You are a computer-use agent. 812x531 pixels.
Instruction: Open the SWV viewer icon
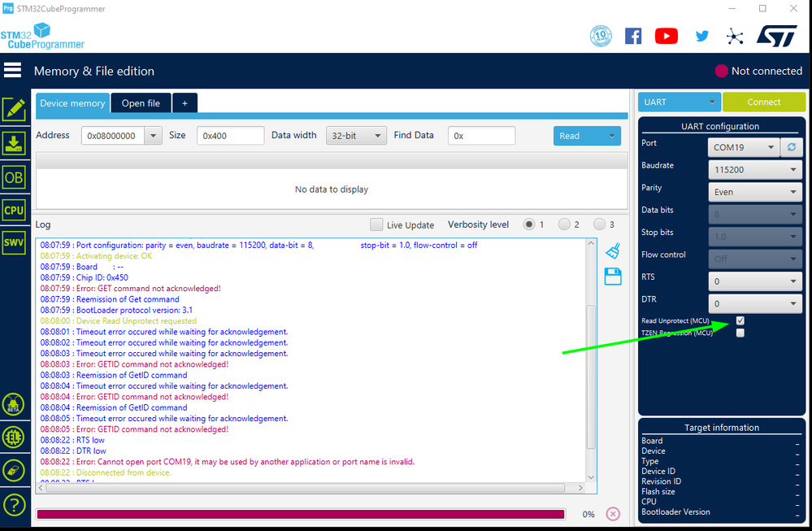(14, 242)
